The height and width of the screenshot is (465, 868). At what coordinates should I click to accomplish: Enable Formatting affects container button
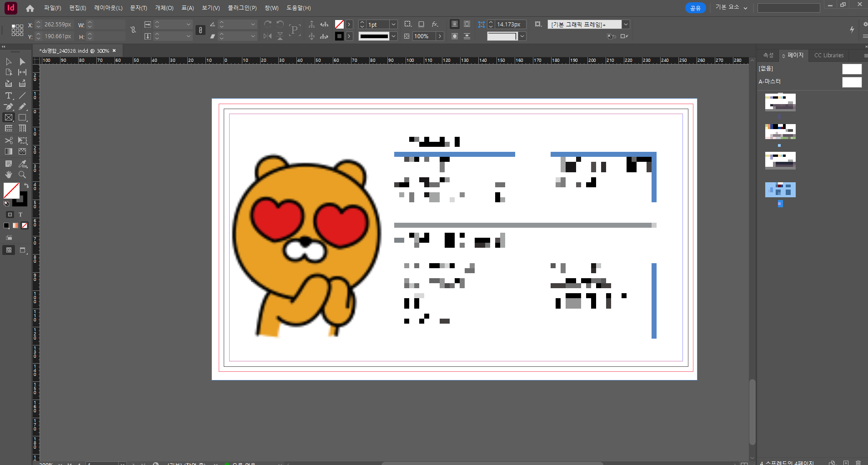10,215
